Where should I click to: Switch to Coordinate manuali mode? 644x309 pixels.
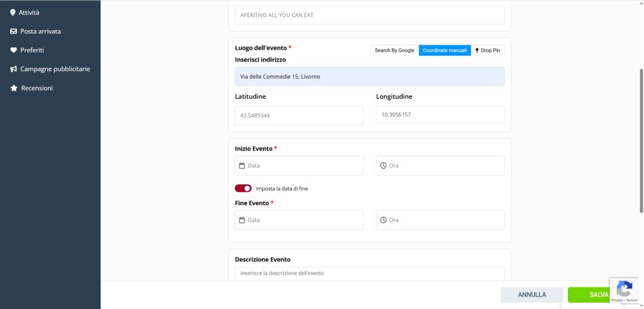[x=445, y=50]
